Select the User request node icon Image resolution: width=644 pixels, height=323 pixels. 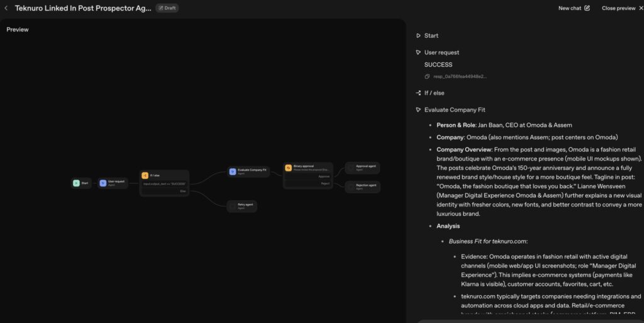coord(103,183)
